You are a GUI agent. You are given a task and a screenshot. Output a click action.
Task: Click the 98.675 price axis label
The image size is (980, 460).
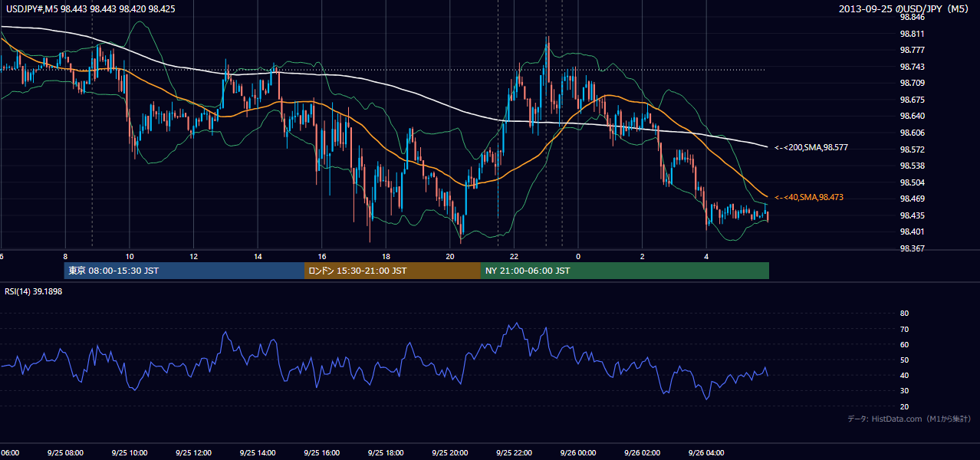coord(912,100)
